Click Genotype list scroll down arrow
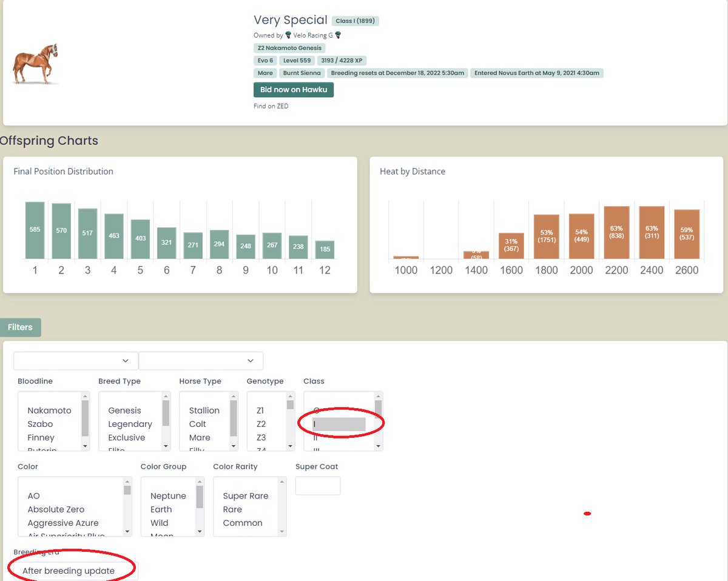 tap(291, 446)
